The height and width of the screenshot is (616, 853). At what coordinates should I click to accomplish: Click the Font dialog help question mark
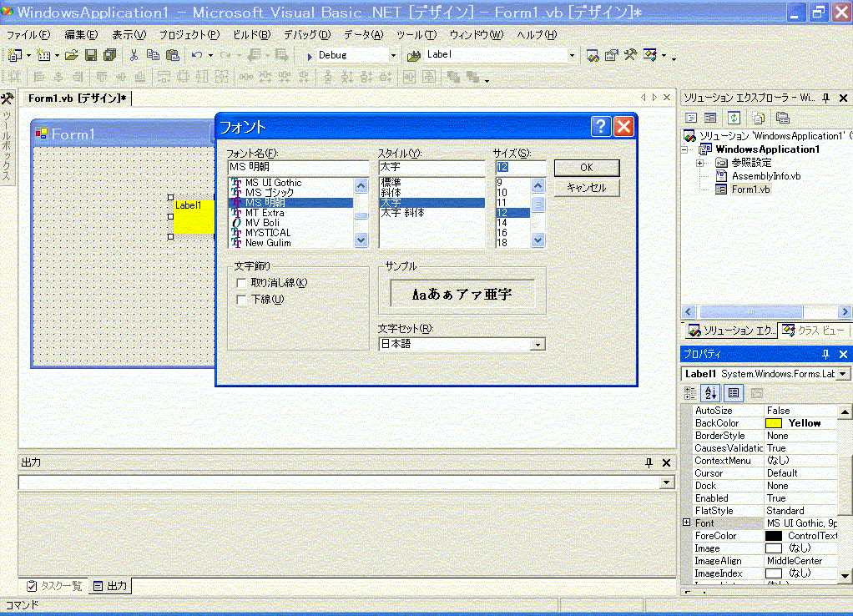(x=601, y=127)
